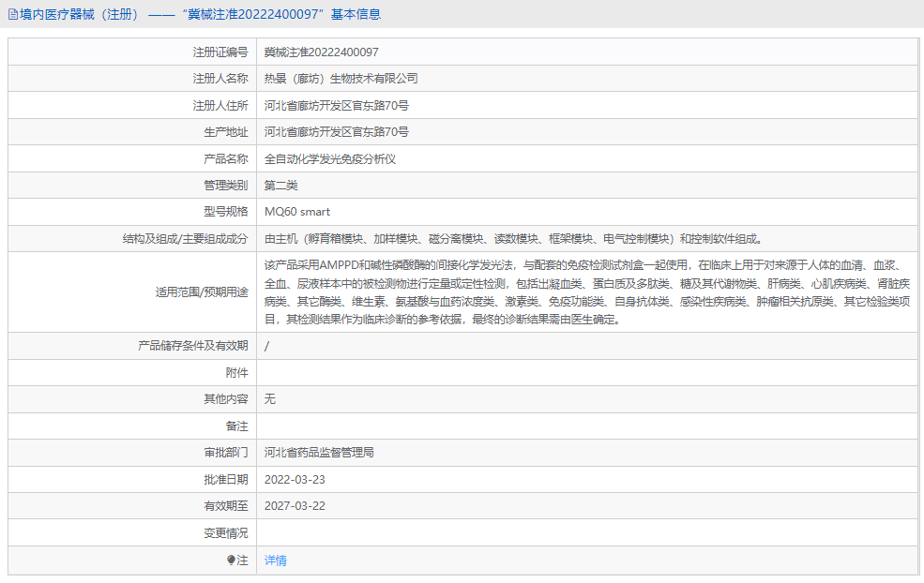
Task: Select management class value 第二类
Action: click(281, 186)
